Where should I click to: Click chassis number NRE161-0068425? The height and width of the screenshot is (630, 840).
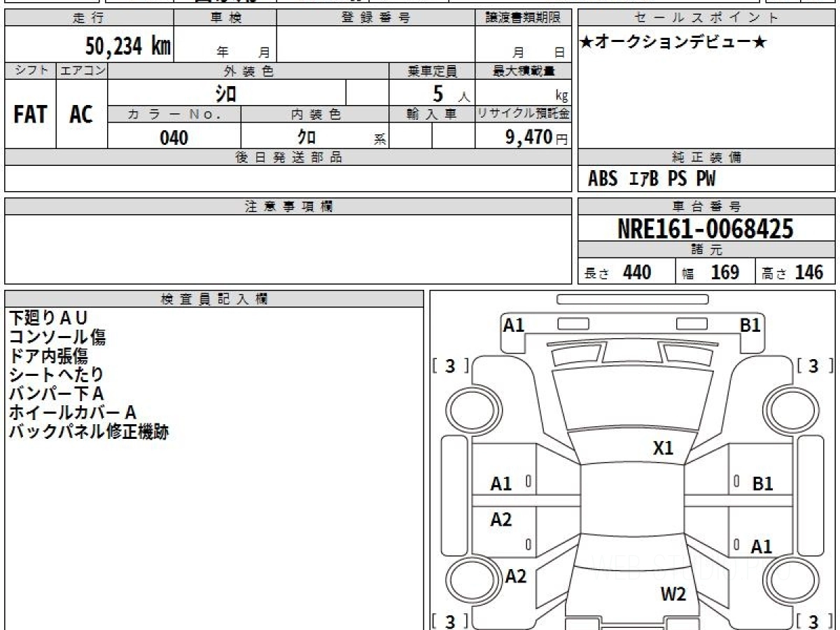[x=706, y=229]
